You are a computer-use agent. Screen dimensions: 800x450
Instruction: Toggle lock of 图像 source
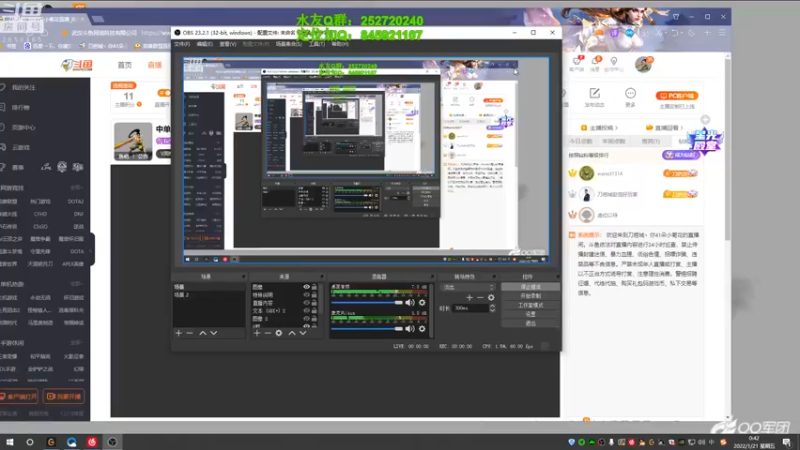click(x=314, y=287)
